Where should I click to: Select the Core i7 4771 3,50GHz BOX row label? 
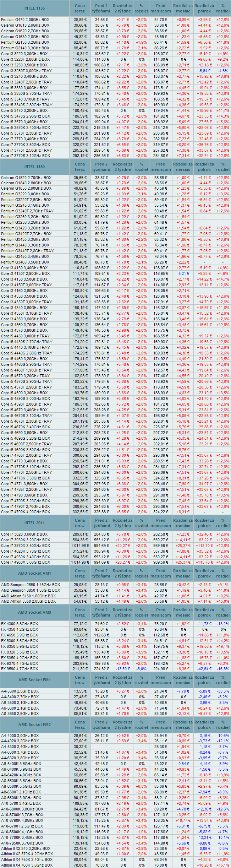tap(24, 484)
